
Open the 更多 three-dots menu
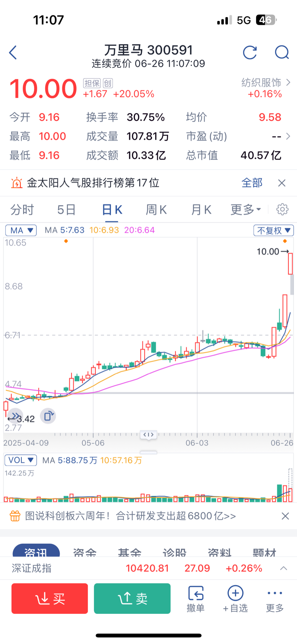pos(275,599)
